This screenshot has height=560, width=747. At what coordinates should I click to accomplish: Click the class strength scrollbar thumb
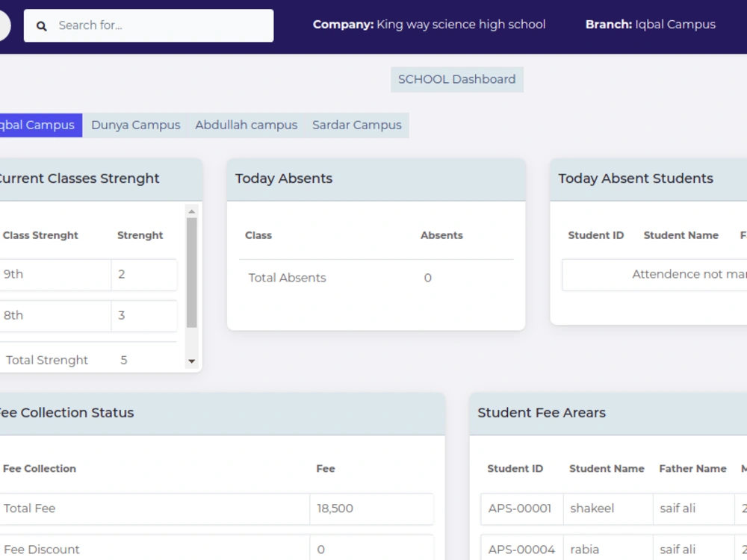(x=191, y=273)
